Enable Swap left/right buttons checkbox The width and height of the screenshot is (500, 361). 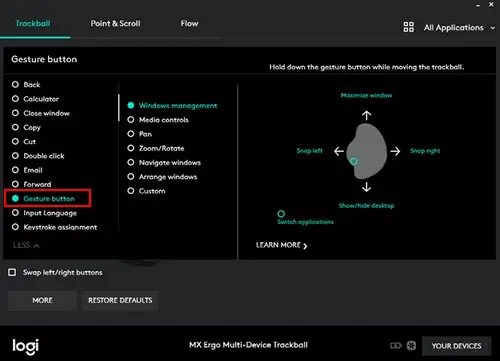click(12, 272)
